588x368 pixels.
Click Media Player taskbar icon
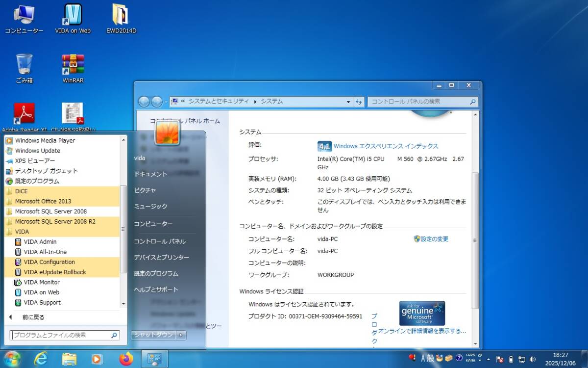(97, 359)
